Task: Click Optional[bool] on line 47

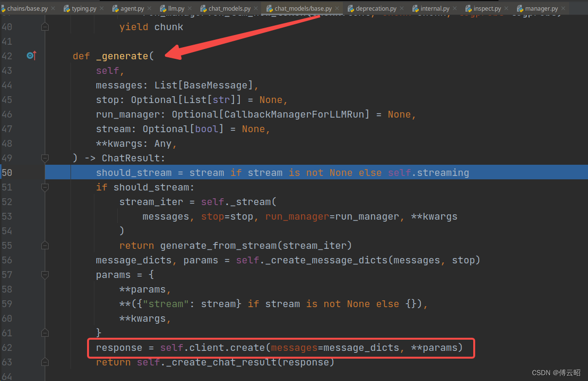Action: pyautogui.click(x=183, y=129)
